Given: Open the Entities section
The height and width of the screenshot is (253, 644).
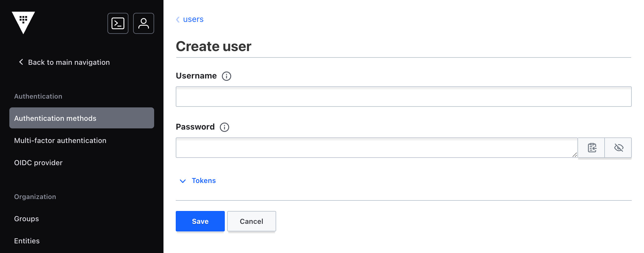Looking at the screenshot, I should [x=27, y=241].
